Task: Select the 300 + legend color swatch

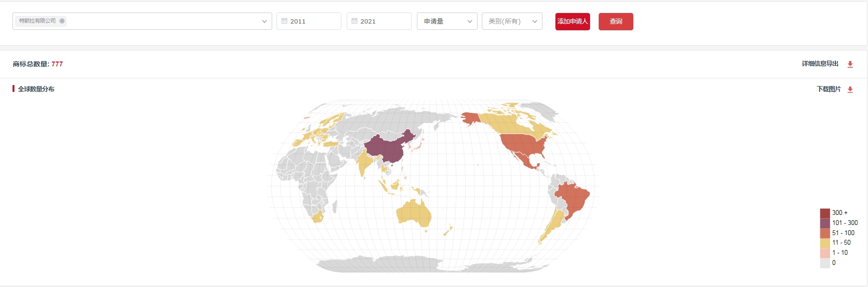Action: [825, 213]
